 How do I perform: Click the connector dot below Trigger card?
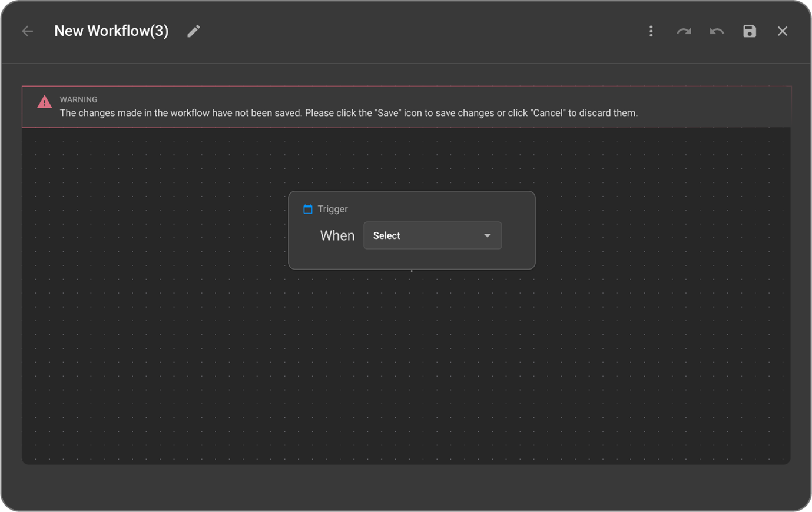pos(412,271)
